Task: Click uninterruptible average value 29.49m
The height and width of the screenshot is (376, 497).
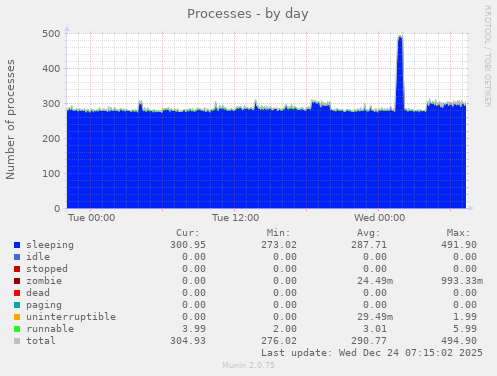Action: point(375,317)
